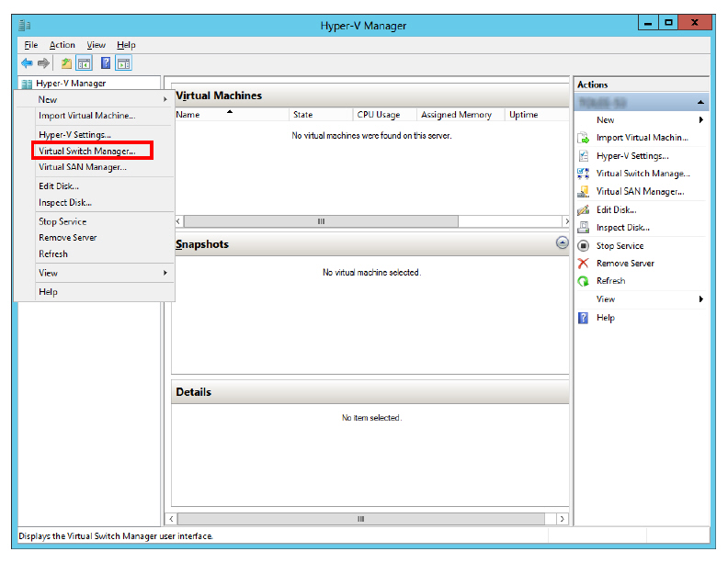The height and width of the screenshot is (563, 728).
Task: Click left arrow of Virtual Machines scrollbar
Action: coord(178,221)
